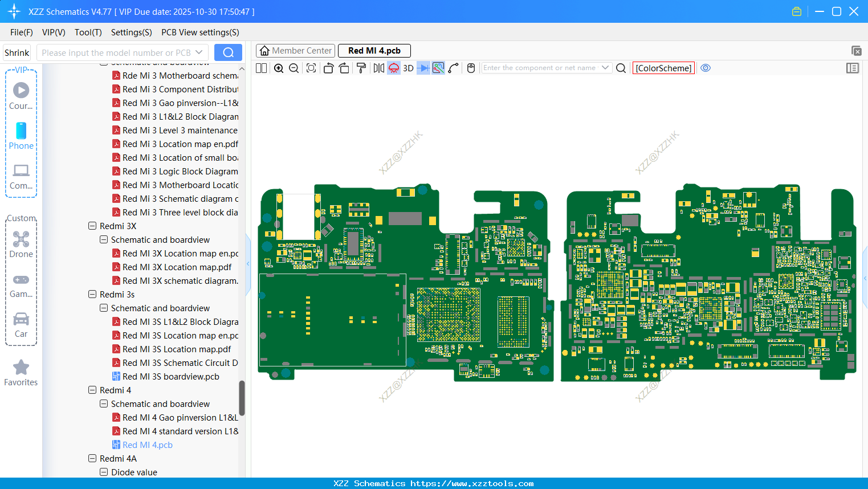
Task: Toggle the split view panel icon
Action: pos(261,68)
